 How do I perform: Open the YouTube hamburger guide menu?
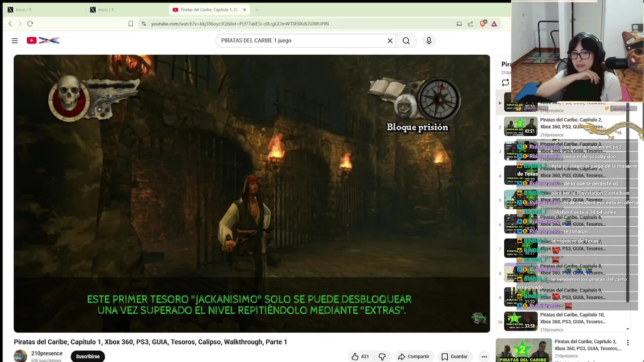(15, 41)
